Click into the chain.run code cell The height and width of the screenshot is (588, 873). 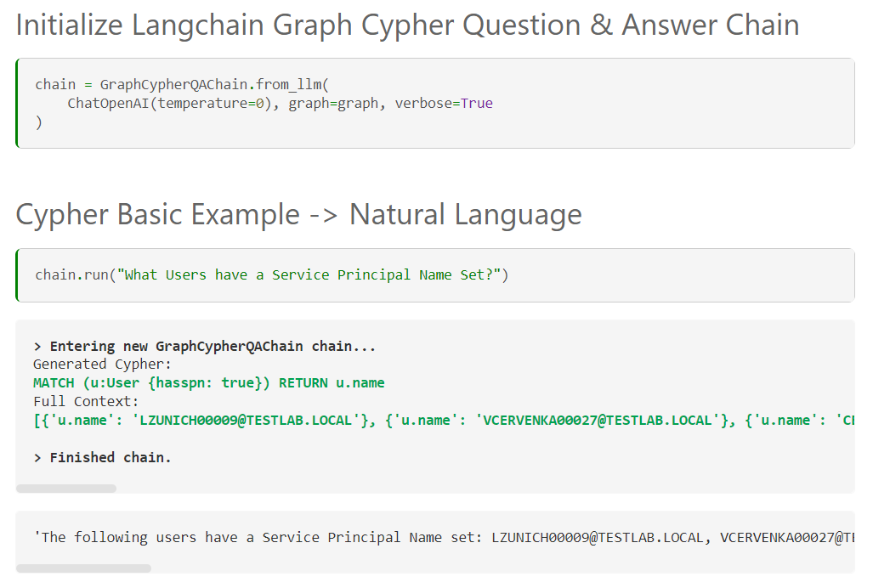[x=435, y=275]
